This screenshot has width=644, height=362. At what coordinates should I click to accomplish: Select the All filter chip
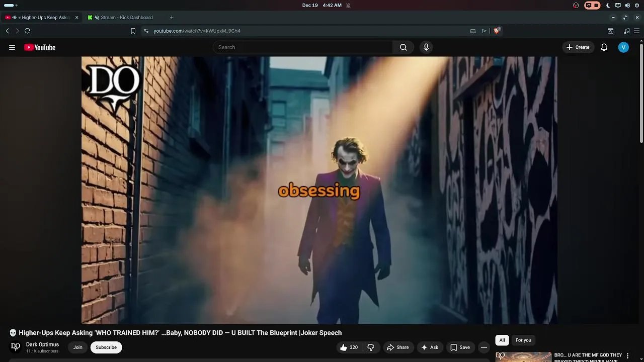(502, 340)
